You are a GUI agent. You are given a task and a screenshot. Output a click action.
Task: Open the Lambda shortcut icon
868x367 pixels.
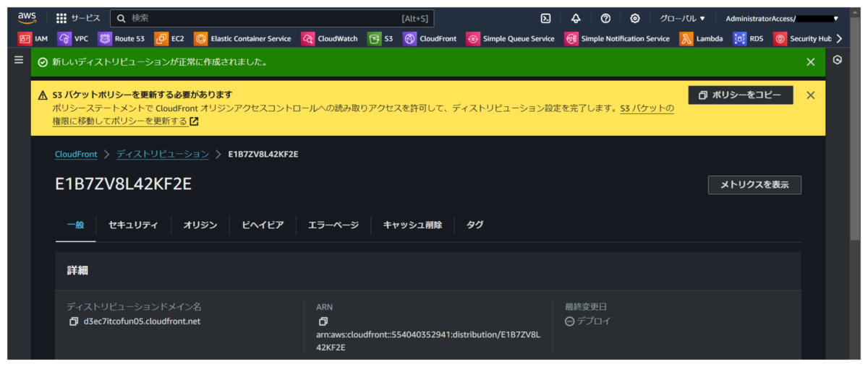tap(686, 39)
